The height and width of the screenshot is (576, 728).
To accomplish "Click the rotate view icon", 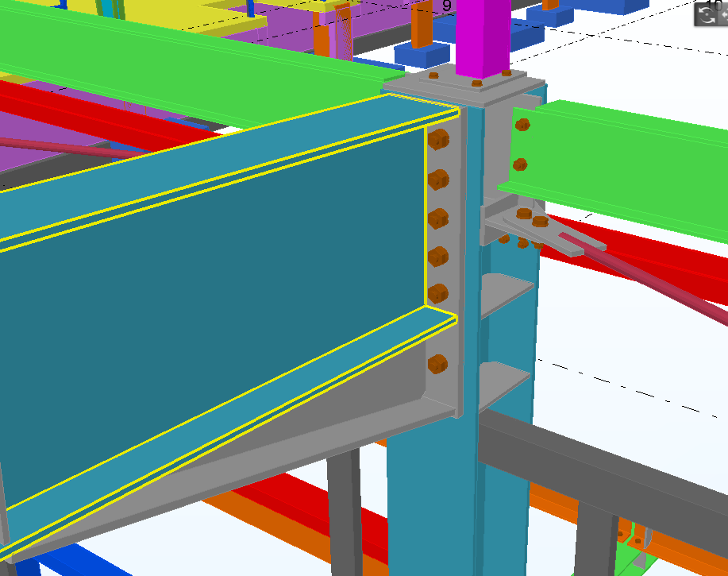I will 706,14.
